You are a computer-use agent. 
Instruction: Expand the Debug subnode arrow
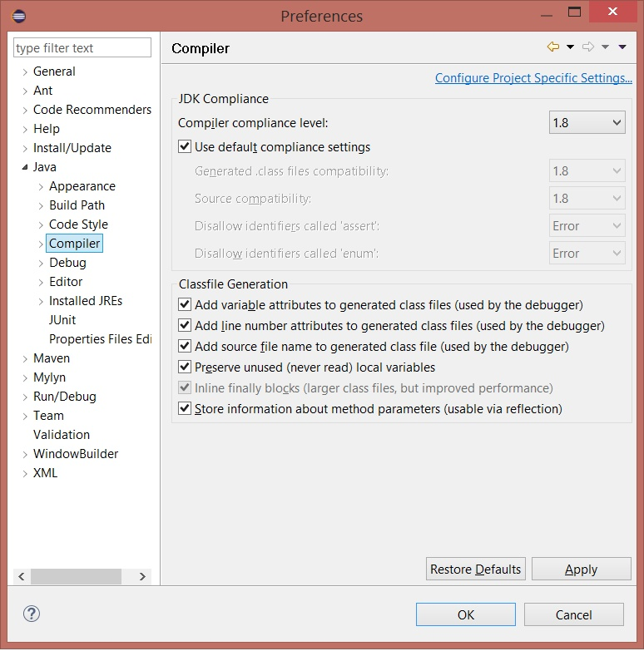[x=41, y=264]
